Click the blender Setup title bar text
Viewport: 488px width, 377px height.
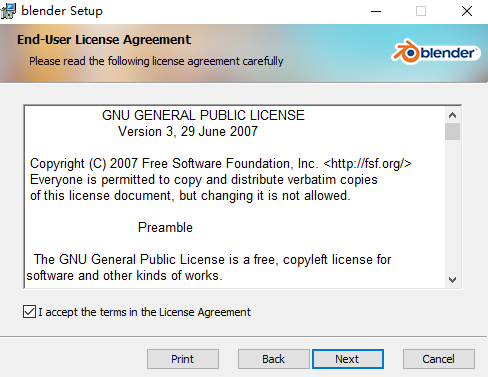click(x=62, y=11)
